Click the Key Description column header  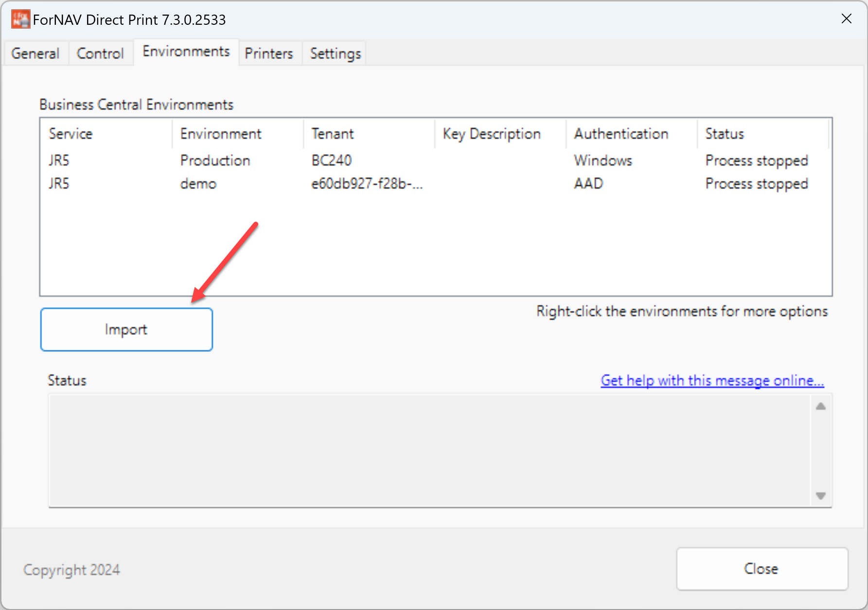(x=500, y=134)
